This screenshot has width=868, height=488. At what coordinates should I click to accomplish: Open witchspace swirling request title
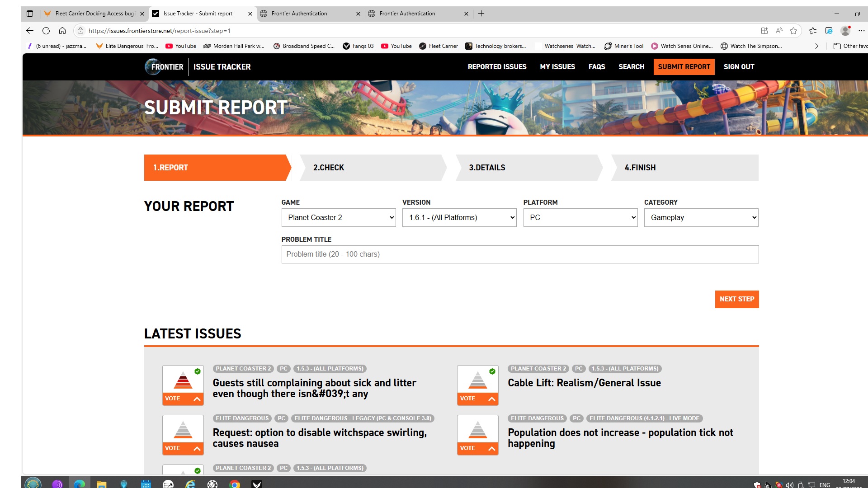point(320,438)
